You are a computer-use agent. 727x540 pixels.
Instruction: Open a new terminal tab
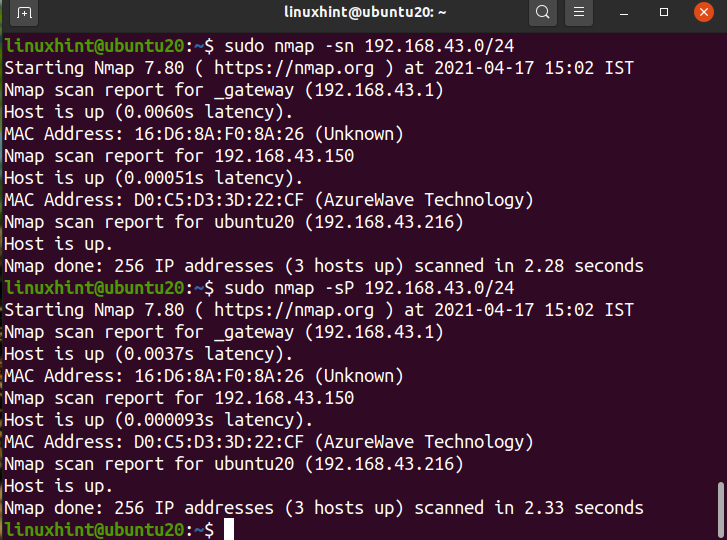[24, 13]
